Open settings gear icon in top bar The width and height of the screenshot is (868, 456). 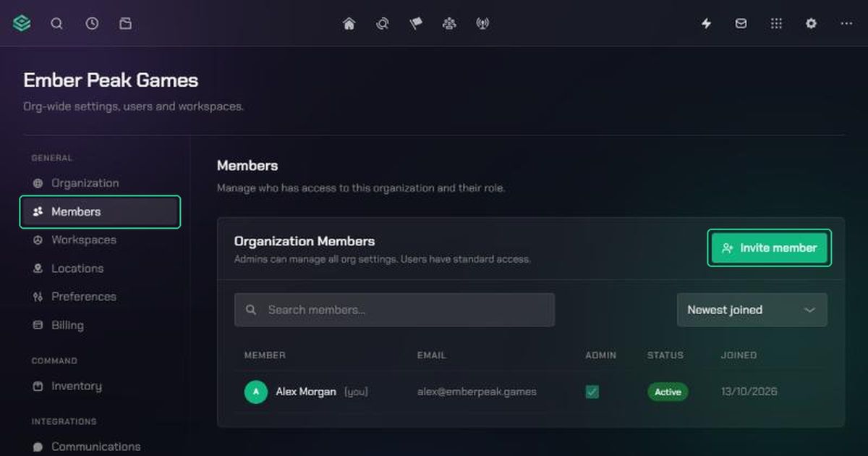click(811, 24)
